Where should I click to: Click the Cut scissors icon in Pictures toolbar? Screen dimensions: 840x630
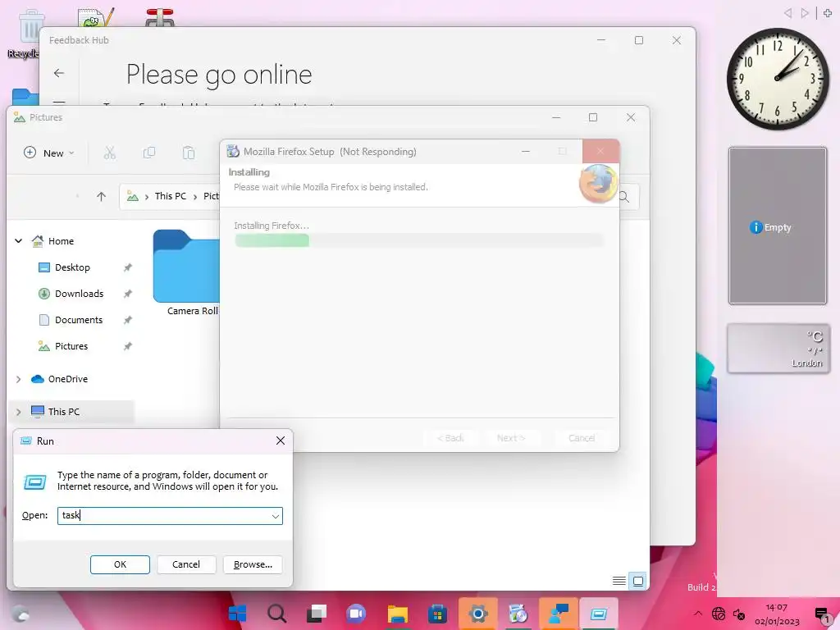[110, 153]
